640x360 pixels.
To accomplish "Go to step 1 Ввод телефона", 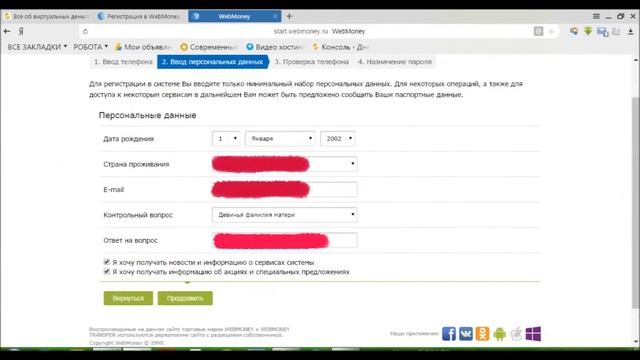I will (x=123, y=62).
